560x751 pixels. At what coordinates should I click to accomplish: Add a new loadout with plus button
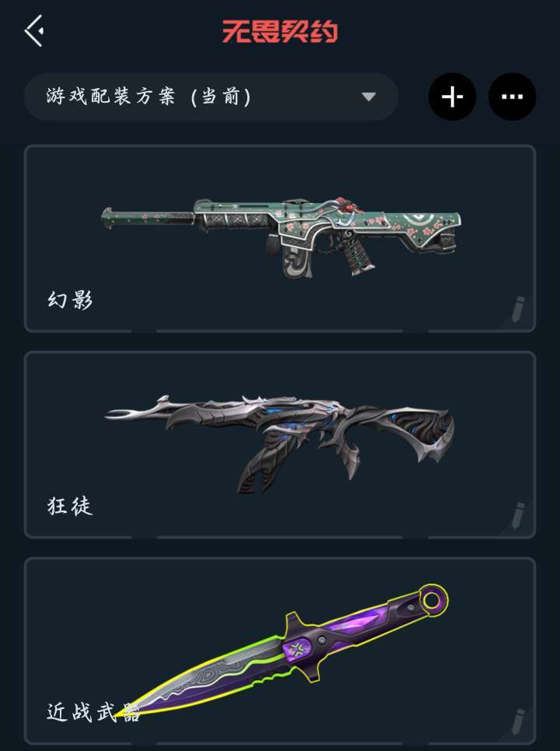click(x=452, y=97)
